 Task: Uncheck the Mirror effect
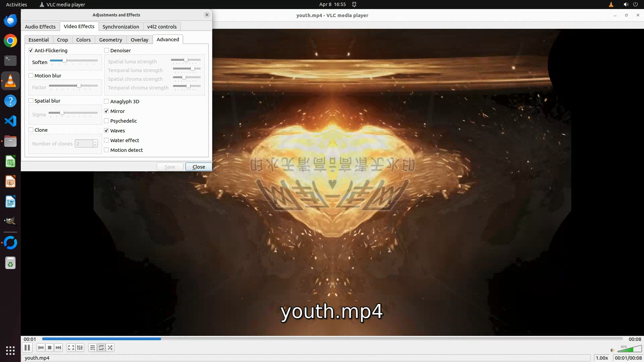106,111
